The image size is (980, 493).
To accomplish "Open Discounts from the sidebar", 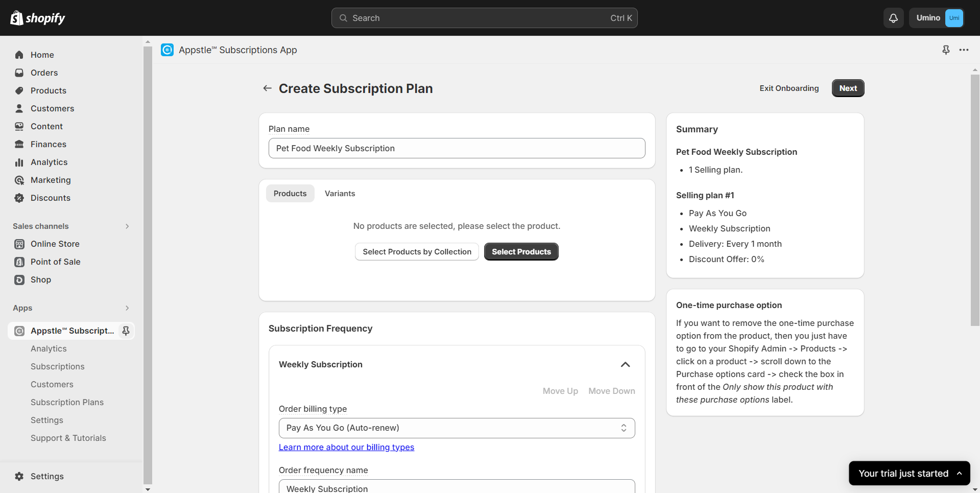I will [x=50, y=198].
